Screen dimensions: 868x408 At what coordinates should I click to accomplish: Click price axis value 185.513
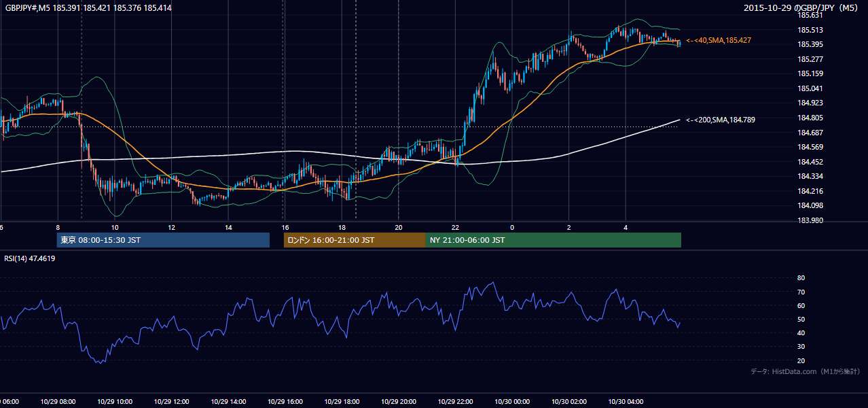pos(810,30)
